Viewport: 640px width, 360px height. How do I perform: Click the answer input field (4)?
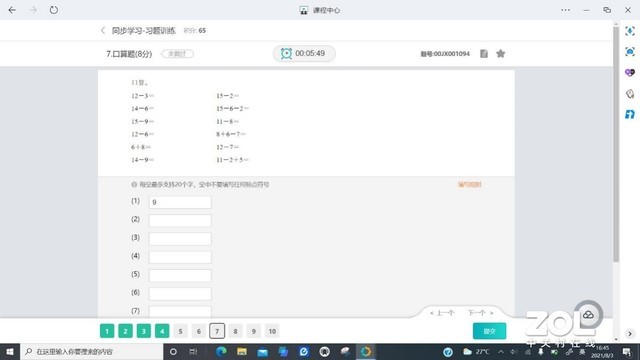pos(180,257)
